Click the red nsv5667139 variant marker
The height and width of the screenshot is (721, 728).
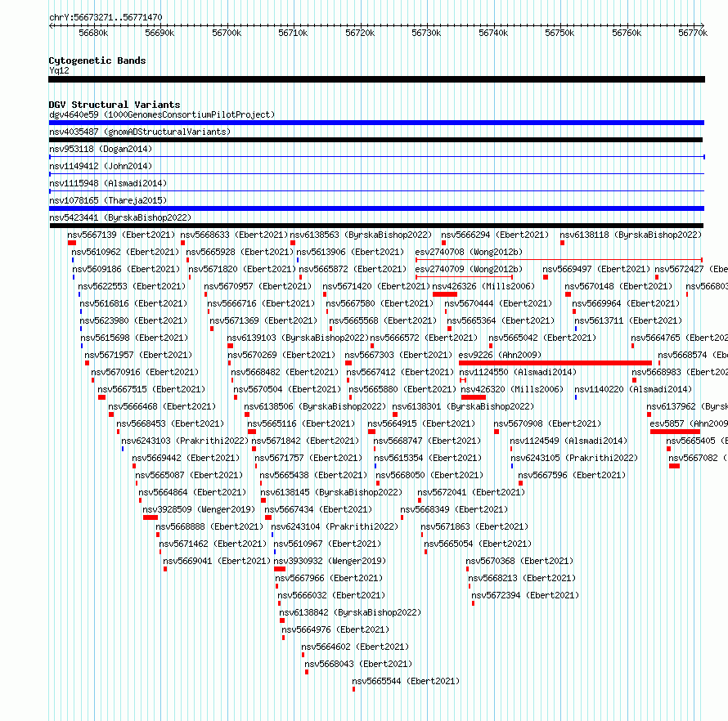pyautogui.click(x=71, y=243)
